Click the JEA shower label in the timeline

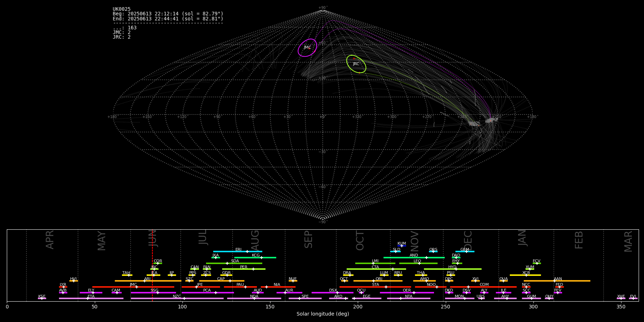coord(154,273)
